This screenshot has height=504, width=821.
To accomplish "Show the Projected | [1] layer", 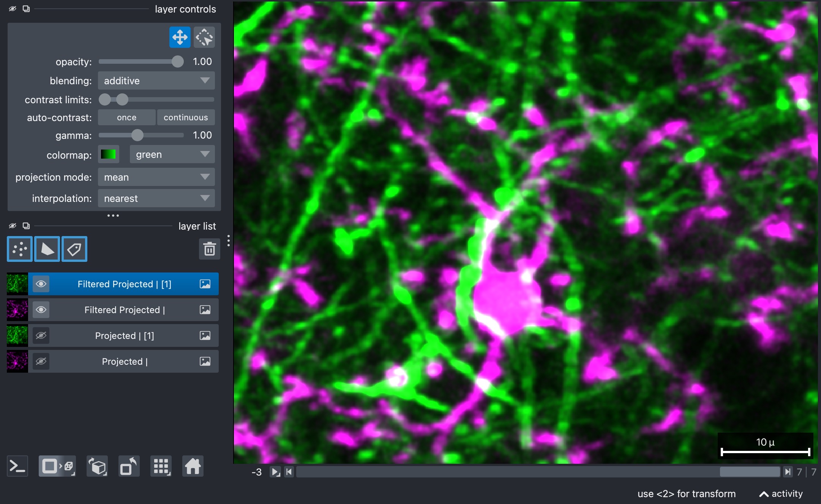I will [41, 335].
